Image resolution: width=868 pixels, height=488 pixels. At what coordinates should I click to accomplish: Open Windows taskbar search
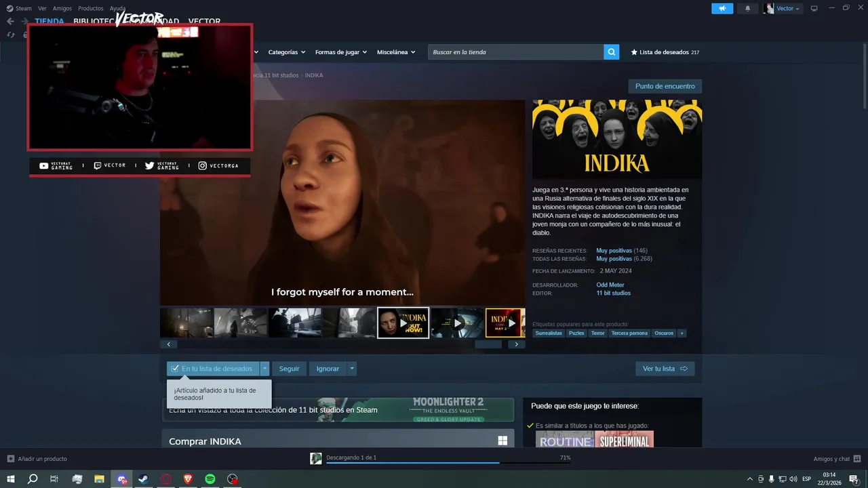[x=32, y=479]
